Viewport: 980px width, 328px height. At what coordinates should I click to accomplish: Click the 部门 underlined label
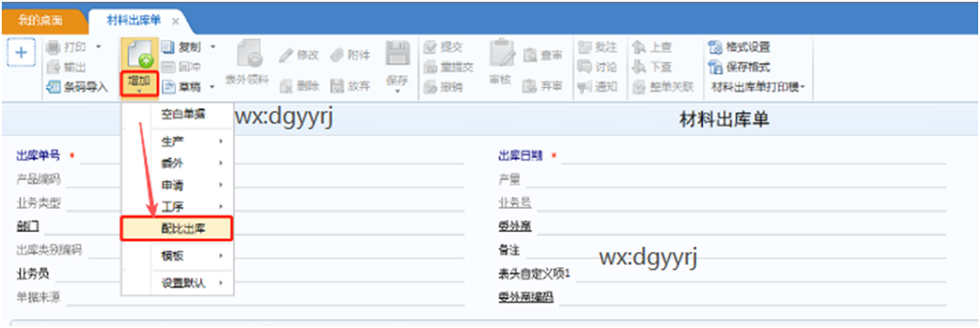coord(28,227)
